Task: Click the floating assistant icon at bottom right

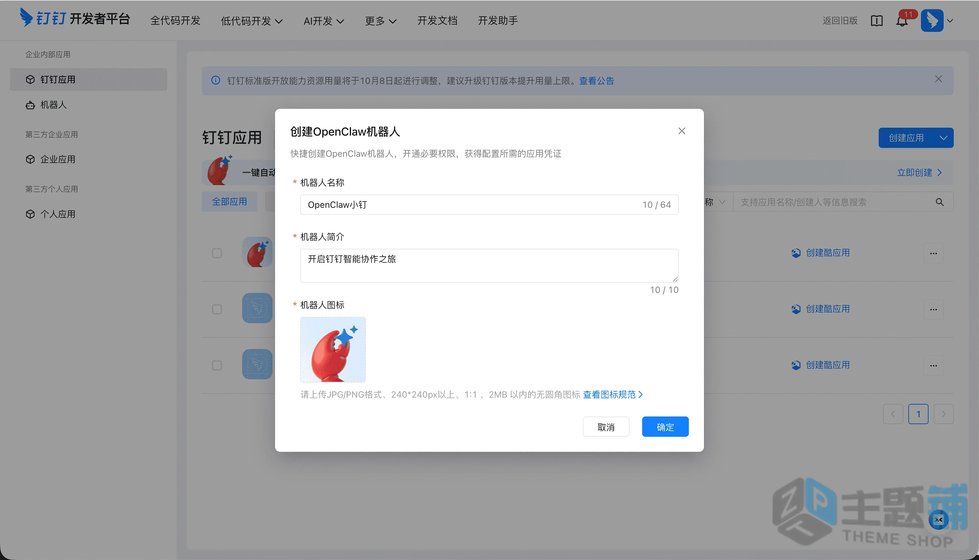Action: pos(939,520)
